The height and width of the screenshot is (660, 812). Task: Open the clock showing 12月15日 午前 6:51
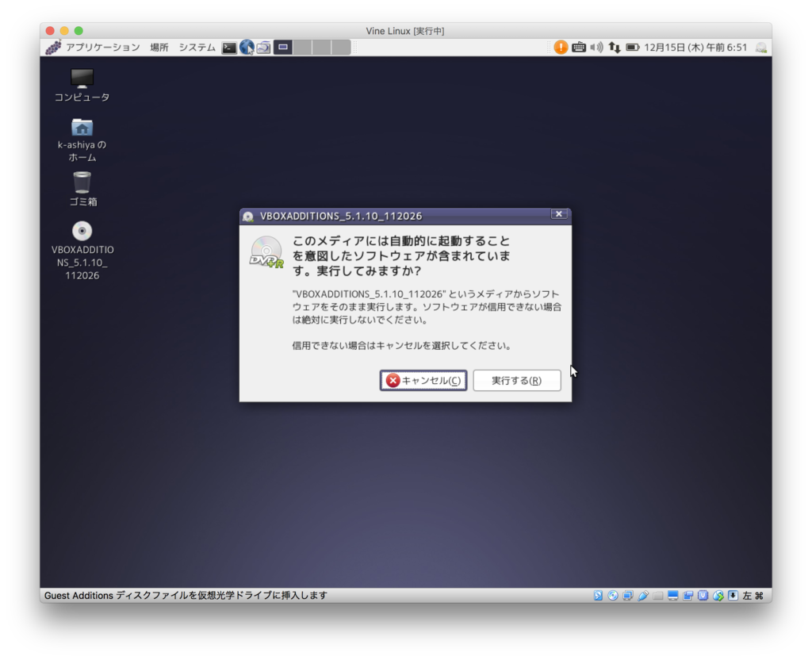695,47
